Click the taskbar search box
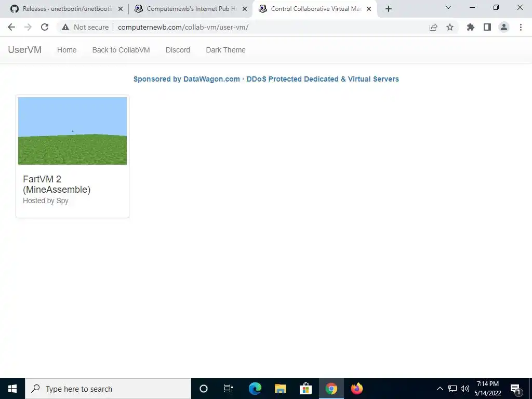The height and width of the screenshot is (399, 532). pyautogui.click(x=108, y=389)
